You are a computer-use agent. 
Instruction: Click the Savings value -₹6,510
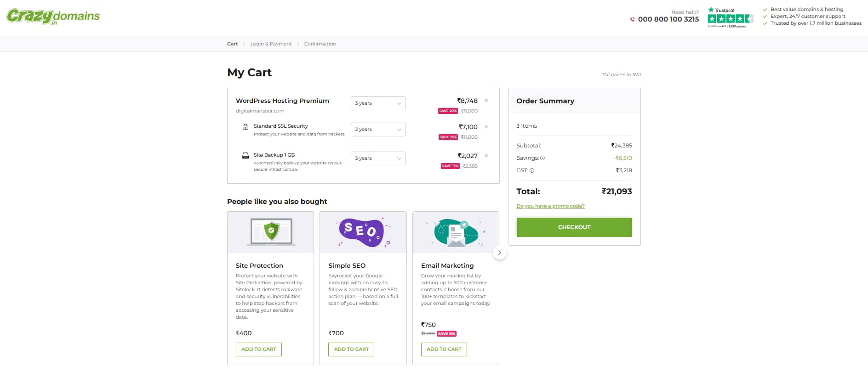(x=622, y=158)
